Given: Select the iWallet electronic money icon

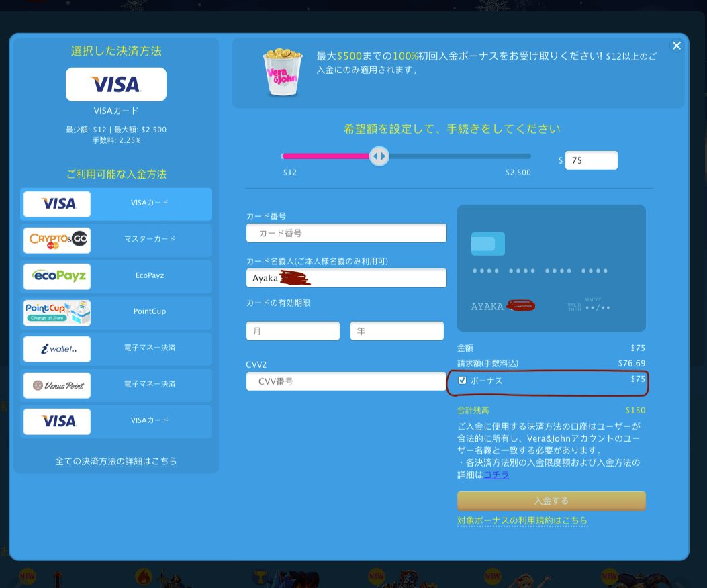Looking at the screenshot, I should [x=56, y=349].
